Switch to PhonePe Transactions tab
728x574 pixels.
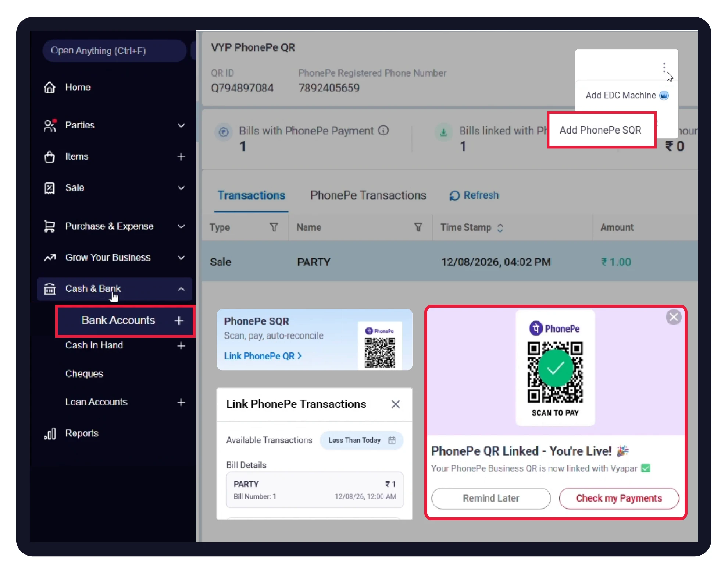tap(368, 195)
